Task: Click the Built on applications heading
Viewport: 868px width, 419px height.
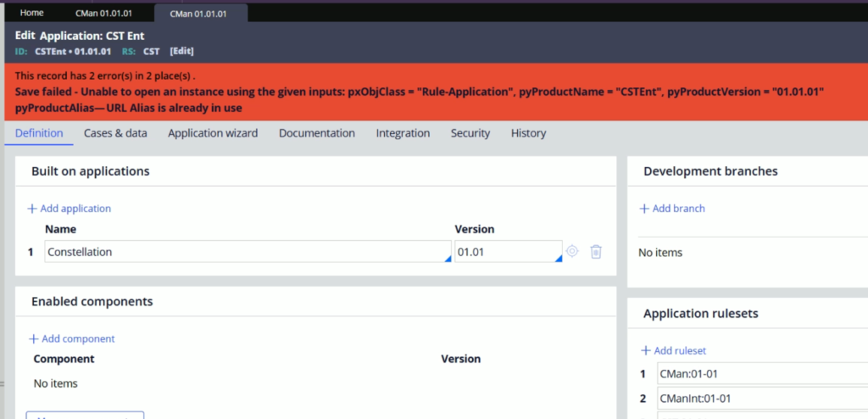Action: 90,171
